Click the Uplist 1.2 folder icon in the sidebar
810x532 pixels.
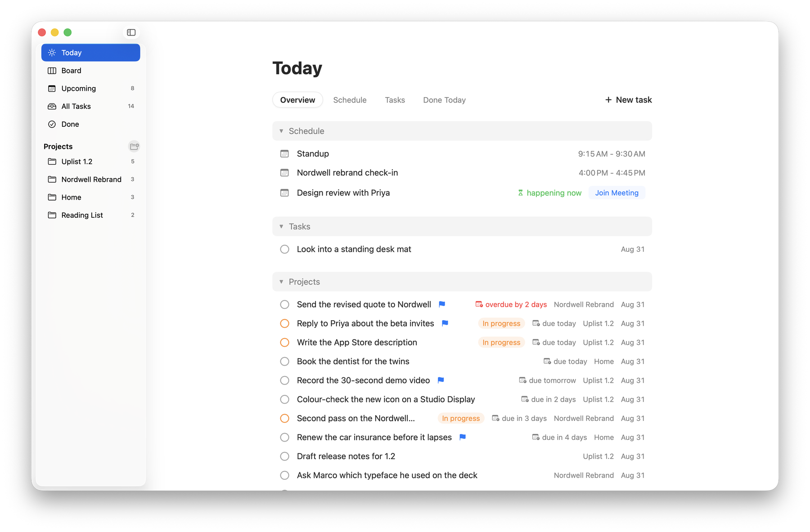click(x=52, y=161)
